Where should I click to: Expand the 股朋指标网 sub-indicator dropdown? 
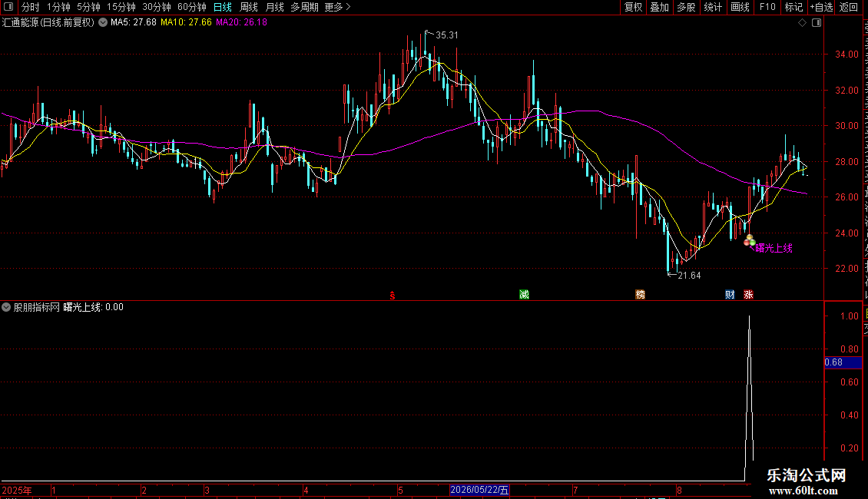(6, 307)
